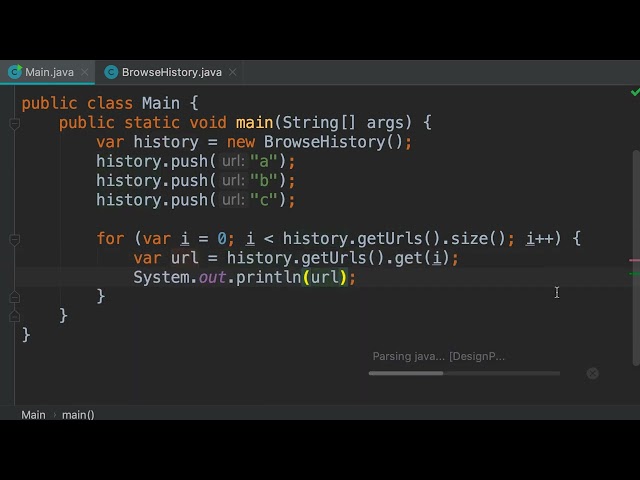Click the BrowseHistory.java class file icon
The image size is (640, 480).
111,72
